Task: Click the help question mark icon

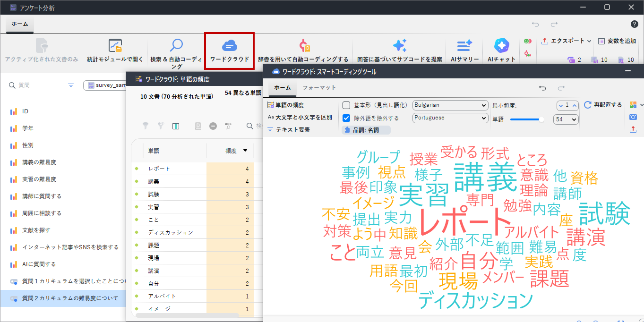Action: (634, 24)
